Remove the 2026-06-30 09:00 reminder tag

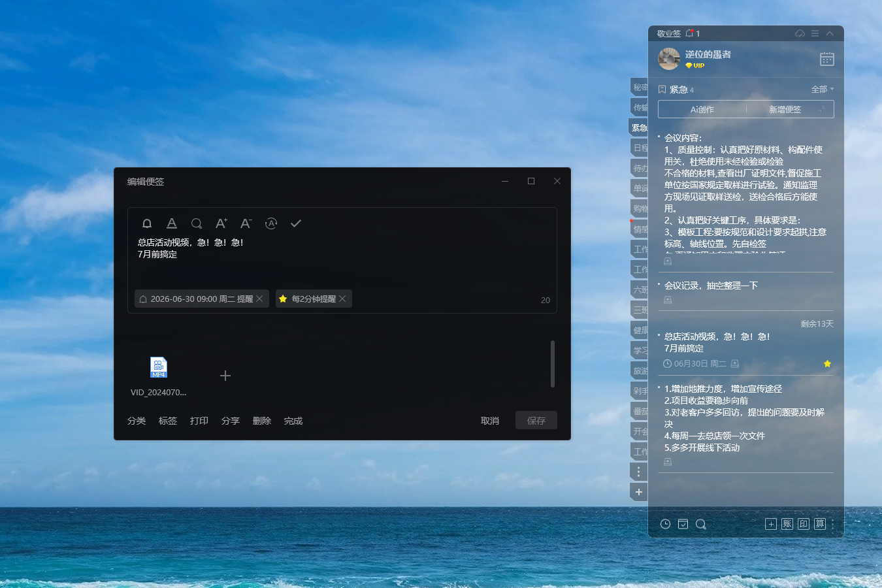(x=259, y=299)
